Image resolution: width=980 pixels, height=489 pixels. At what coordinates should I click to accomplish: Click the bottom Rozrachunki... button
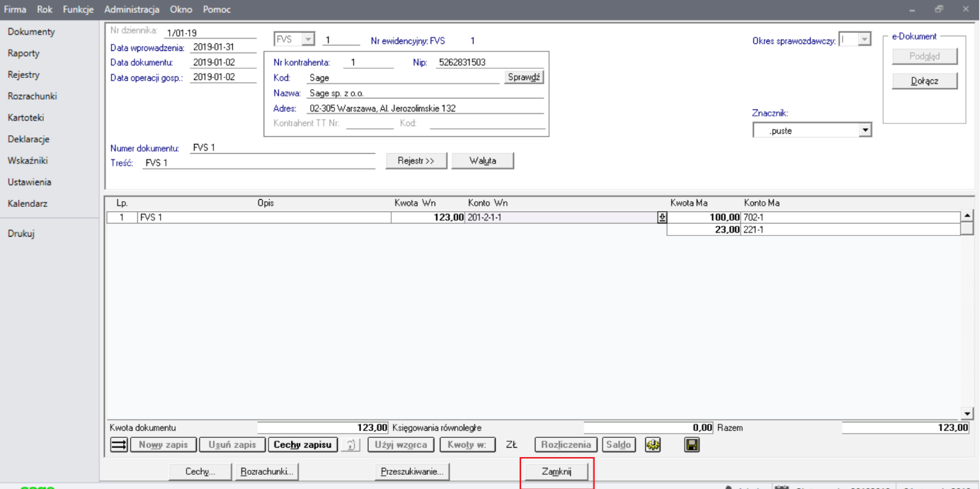click(x=267, y=471)
